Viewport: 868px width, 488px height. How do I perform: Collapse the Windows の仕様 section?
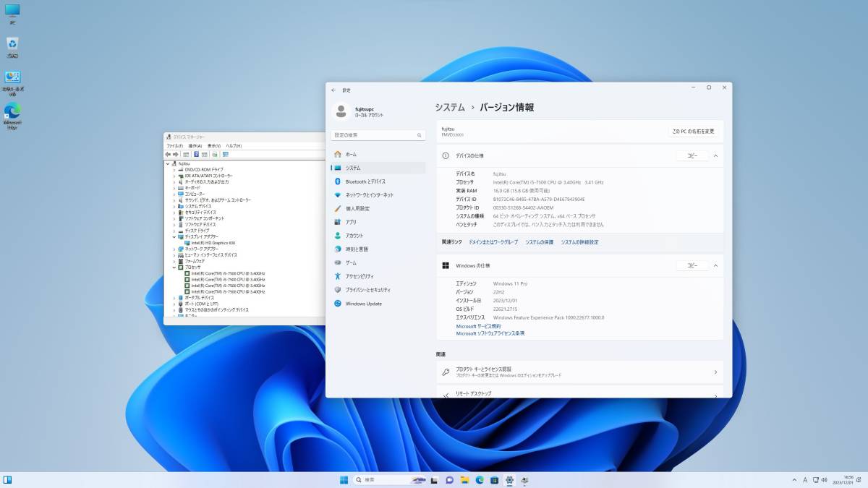tap(715, 265)
